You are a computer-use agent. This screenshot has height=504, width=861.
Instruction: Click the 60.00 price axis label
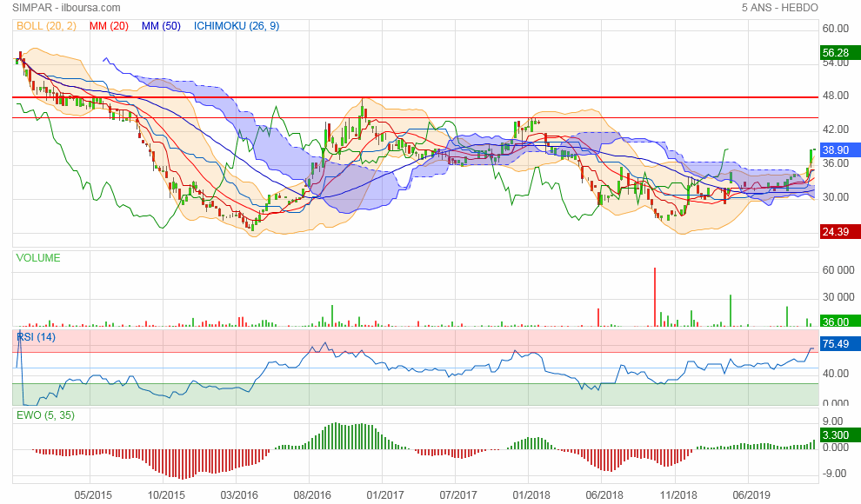[x=835, y=29]
